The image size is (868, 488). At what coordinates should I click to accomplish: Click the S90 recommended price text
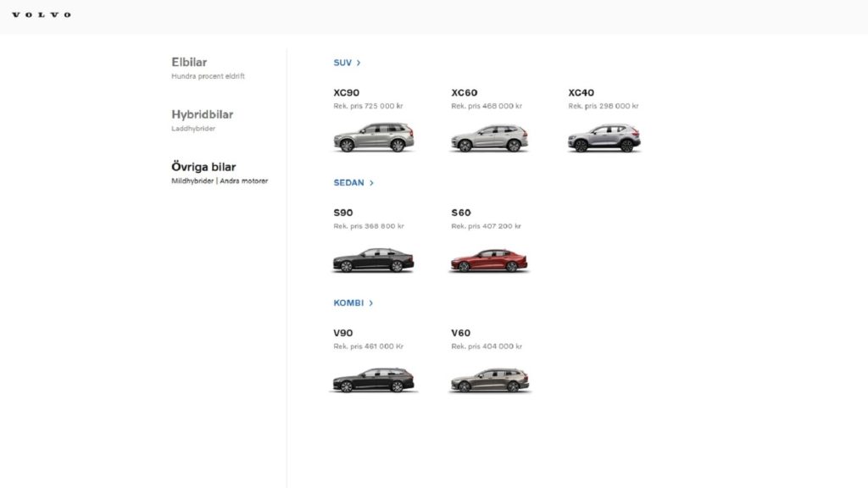(x=369, y=225)
